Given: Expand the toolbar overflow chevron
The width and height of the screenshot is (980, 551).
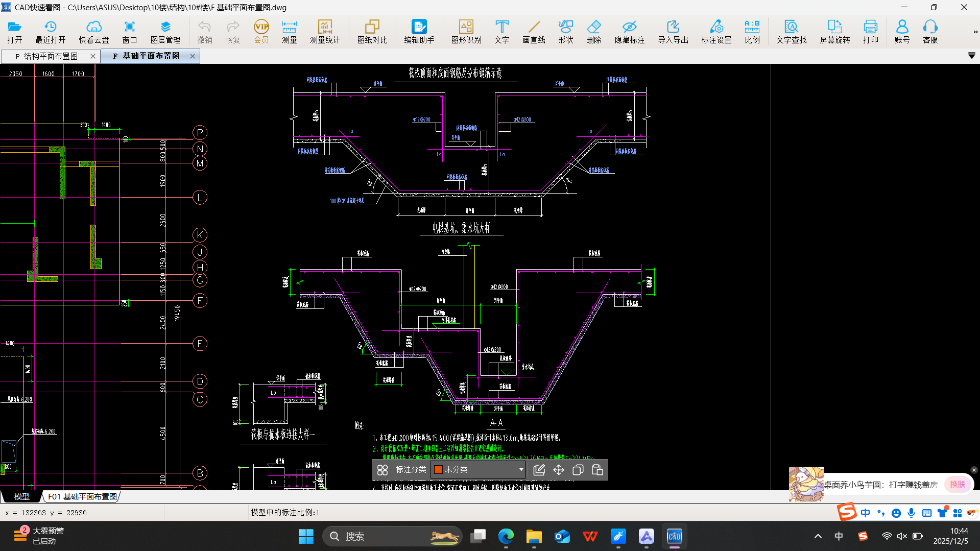Looking at the screenshot, I should [x=975, y=32].
